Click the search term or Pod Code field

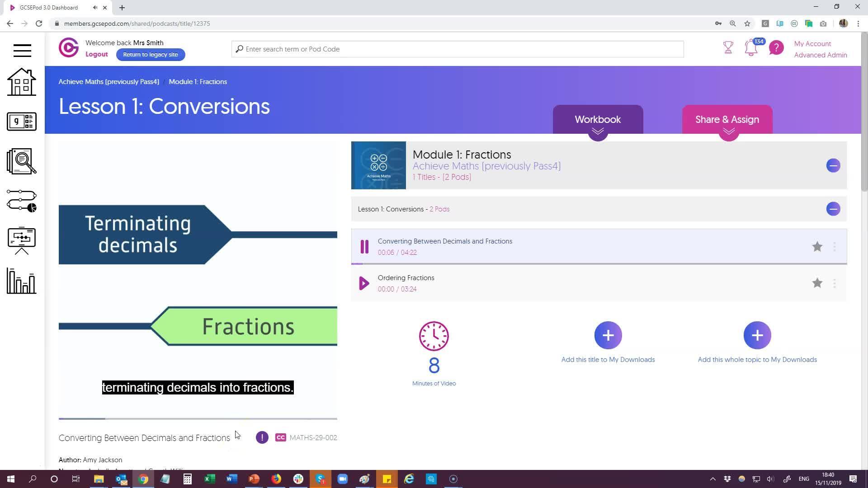coord(458,49)
